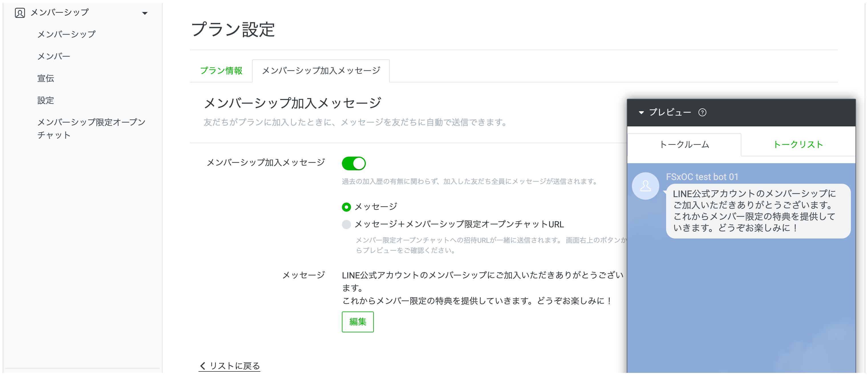Click the bot avatar icon in preview
This screenshot has height=376, width=868.
tap(645, 186)
